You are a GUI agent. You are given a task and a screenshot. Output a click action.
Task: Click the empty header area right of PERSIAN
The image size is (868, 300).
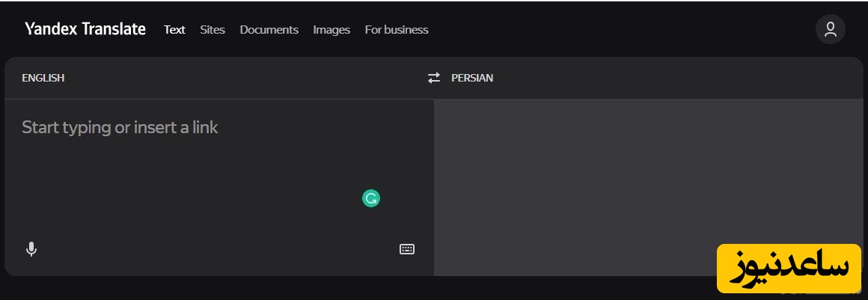tap(673, 78)
